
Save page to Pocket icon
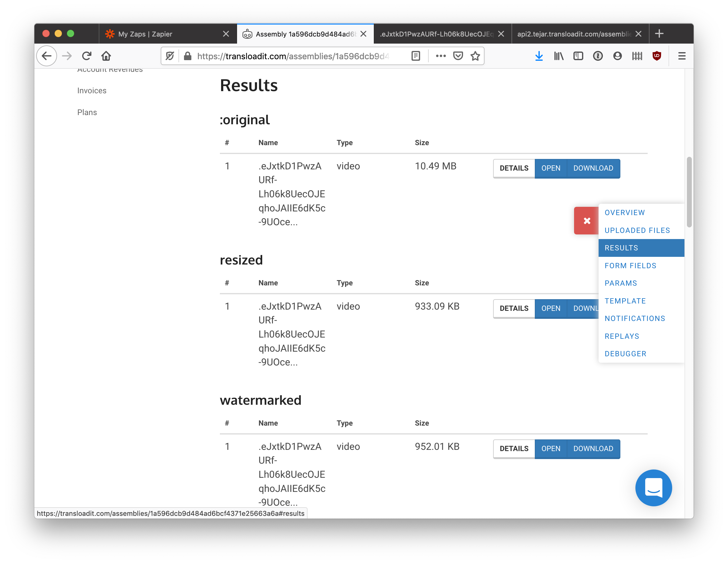click(458, 56)
